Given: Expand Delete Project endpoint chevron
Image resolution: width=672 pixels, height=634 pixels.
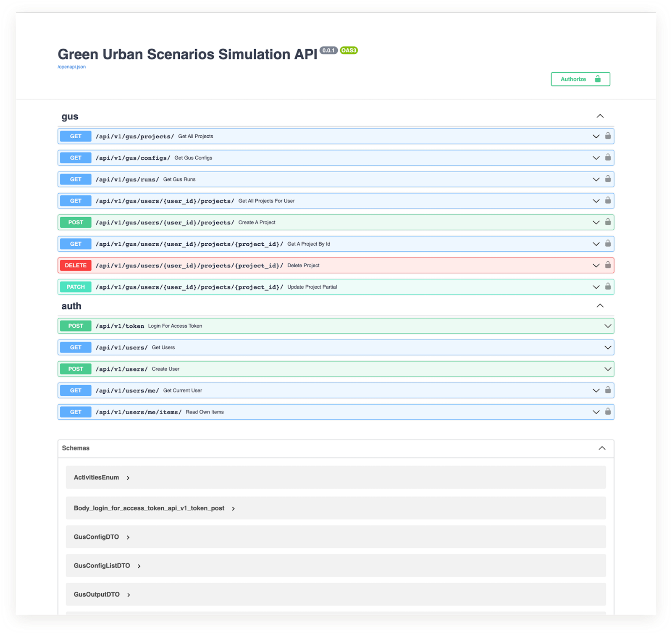Looking at the screenshot, I should pos(596,266).
